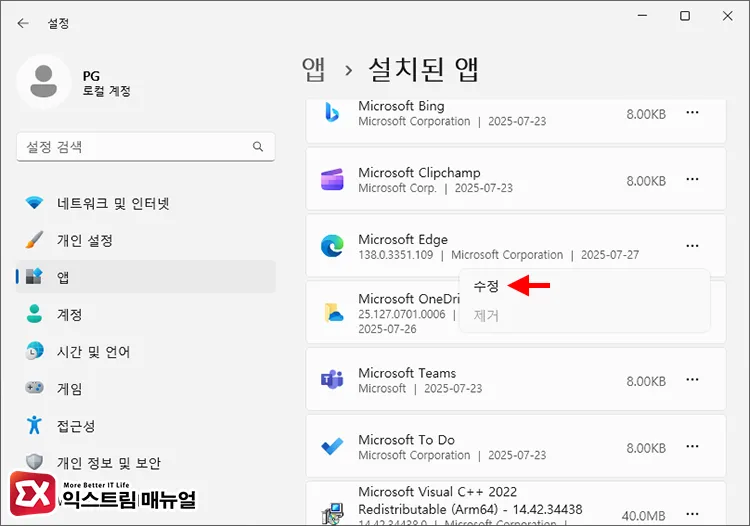This screenshot has width=750, height=526.
Task: Select the Apps category in sidebar
Action: pyautogui.click(x=145, y=277)
